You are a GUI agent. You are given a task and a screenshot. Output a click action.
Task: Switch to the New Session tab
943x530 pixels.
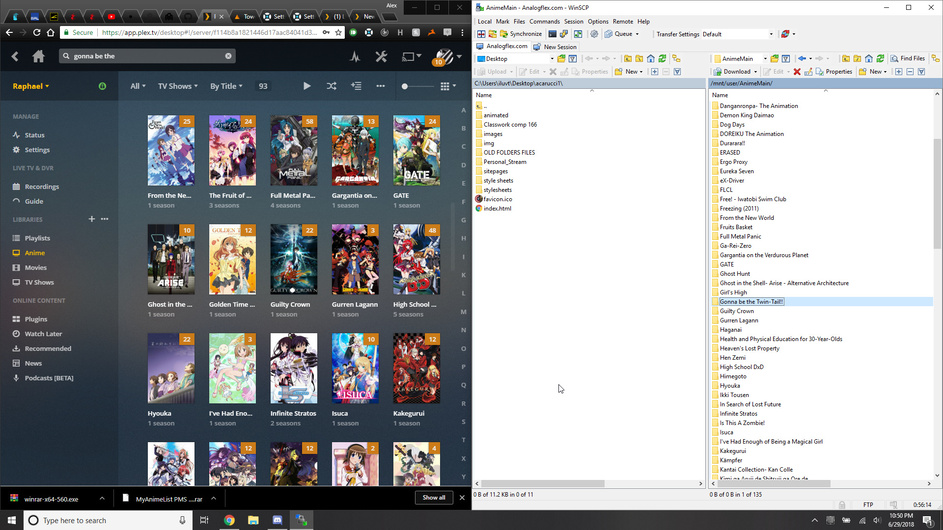click(x=555, y=46)
